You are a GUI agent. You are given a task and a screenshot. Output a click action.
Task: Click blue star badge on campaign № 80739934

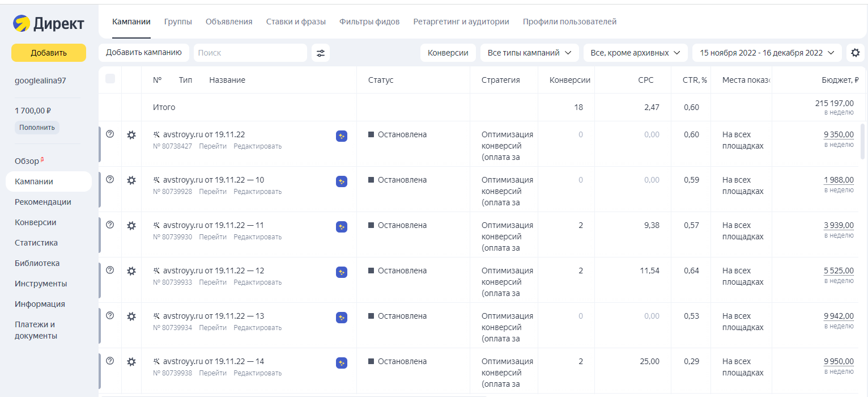tap(341, 318)
